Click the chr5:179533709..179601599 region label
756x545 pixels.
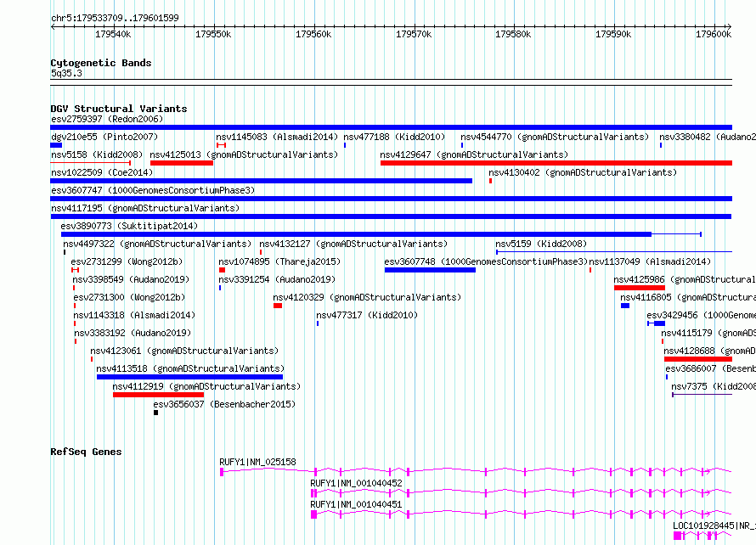pyautogui.click(x=115, y=18)
